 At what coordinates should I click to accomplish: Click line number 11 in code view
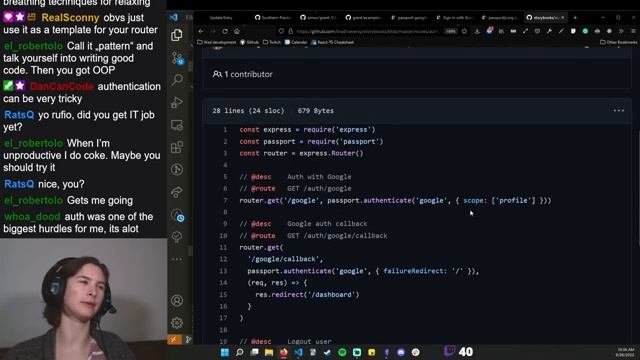pyautogui.click(x=223, y=247)
